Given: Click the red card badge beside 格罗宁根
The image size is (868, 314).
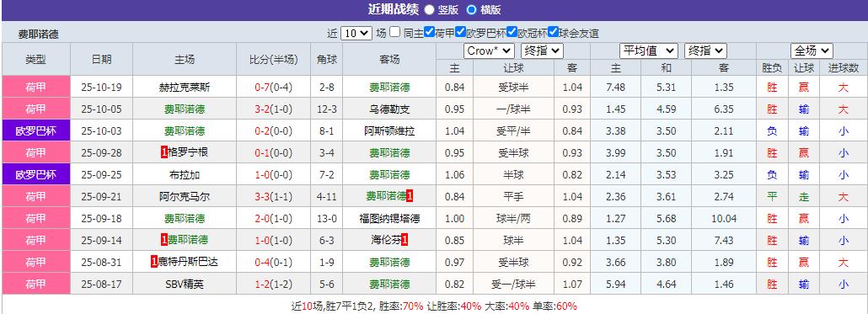Looking at the screenshot, I should (164, 152).
